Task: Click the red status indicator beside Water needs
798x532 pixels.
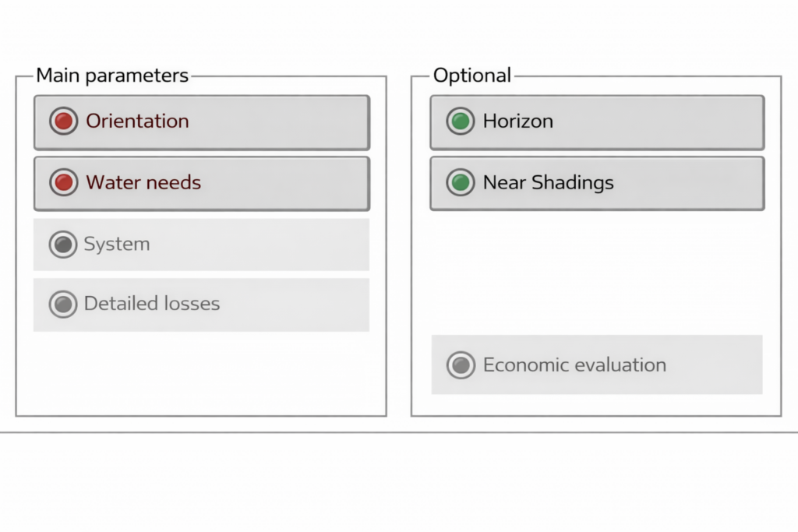Action: tap(63, 183)
